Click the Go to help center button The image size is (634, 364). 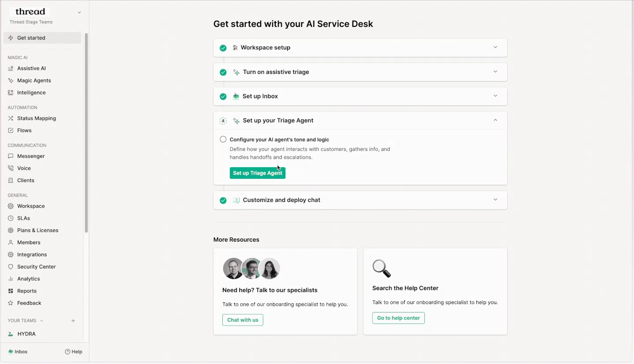tap(398, 318)
